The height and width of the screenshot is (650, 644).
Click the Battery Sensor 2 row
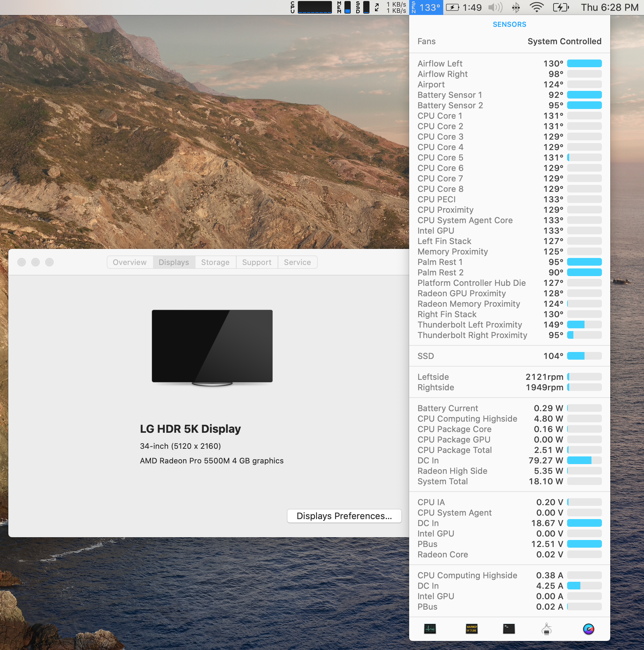click(509, 105)
